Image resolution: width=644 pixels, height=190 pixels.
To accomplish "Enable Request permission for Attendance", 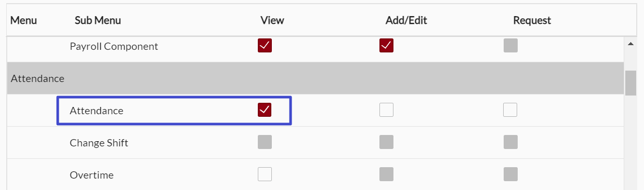I will 510,110.
